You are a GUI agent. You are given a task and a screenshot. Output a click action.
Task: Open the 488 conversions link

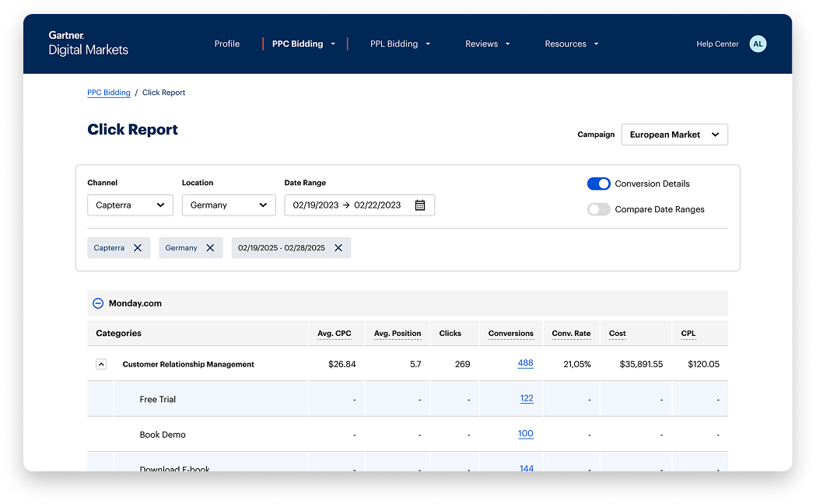(x=526, y=363)
